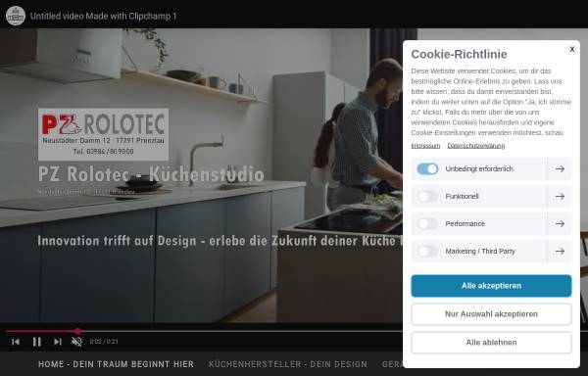588x376 pixels.
Task: Click Alle ablehnen button
Action: point(491,343)
